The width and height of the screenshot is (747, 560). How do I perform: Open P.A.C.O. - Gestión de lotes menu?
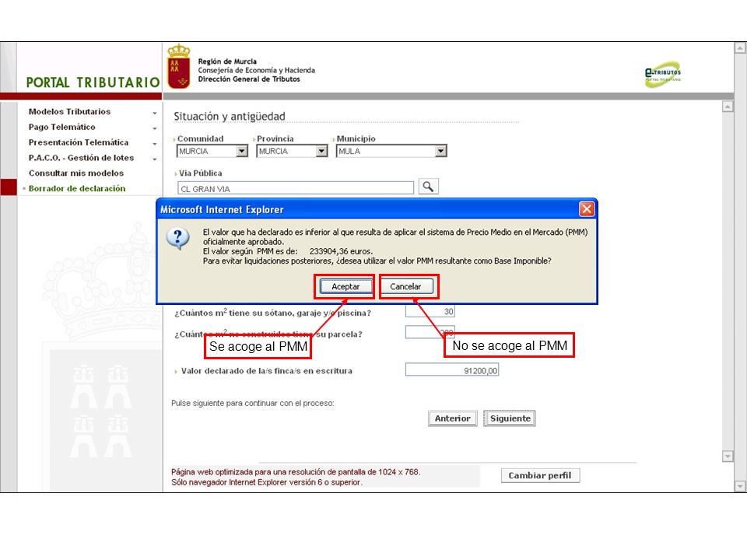(x=81, y=158)
